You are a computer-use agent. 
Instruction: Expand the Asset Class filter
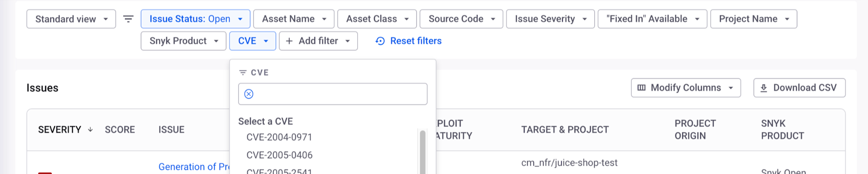377,19
